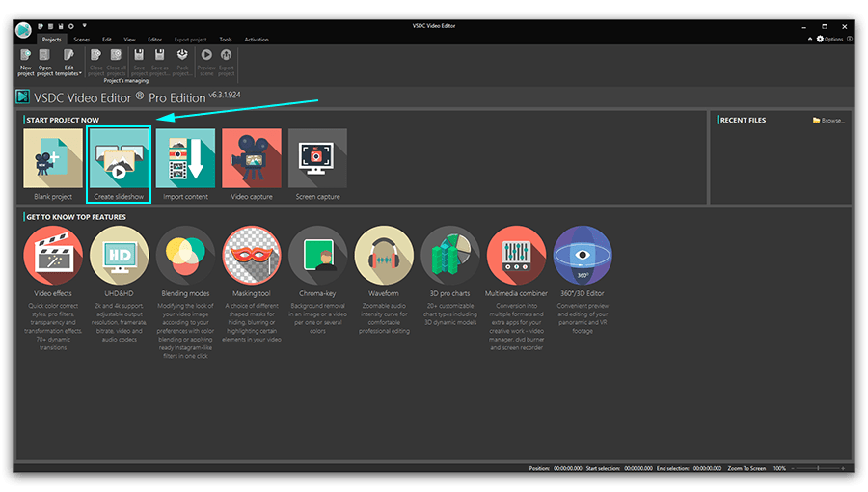
Task: Start a Blank project
Action: 53,164
